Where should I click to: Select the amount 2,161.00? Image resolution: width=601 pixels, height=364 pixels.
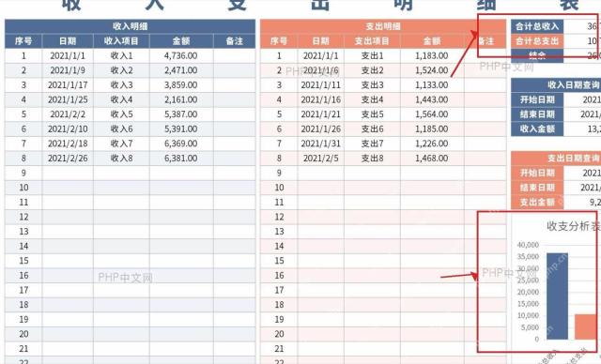click(181, 99)
